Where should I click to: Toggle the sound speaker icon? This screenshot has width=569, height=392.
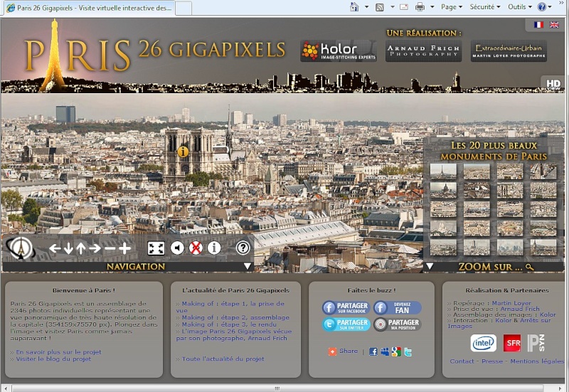(x=177, y=248)
